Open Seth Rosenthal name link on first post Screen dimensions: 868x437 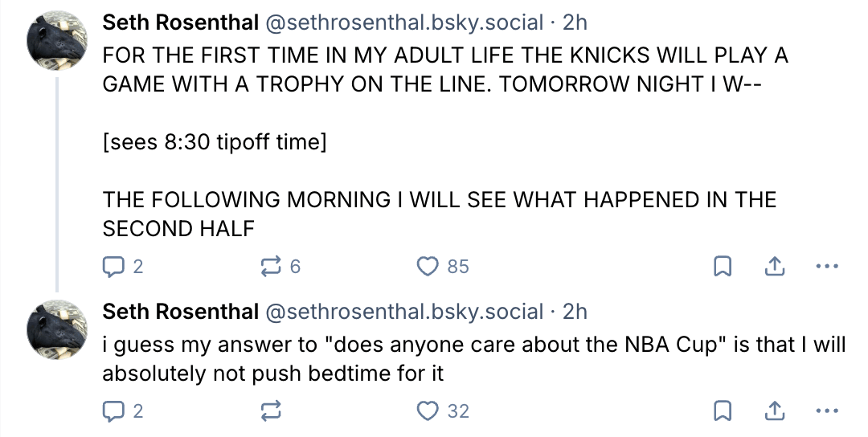(181, 23)
